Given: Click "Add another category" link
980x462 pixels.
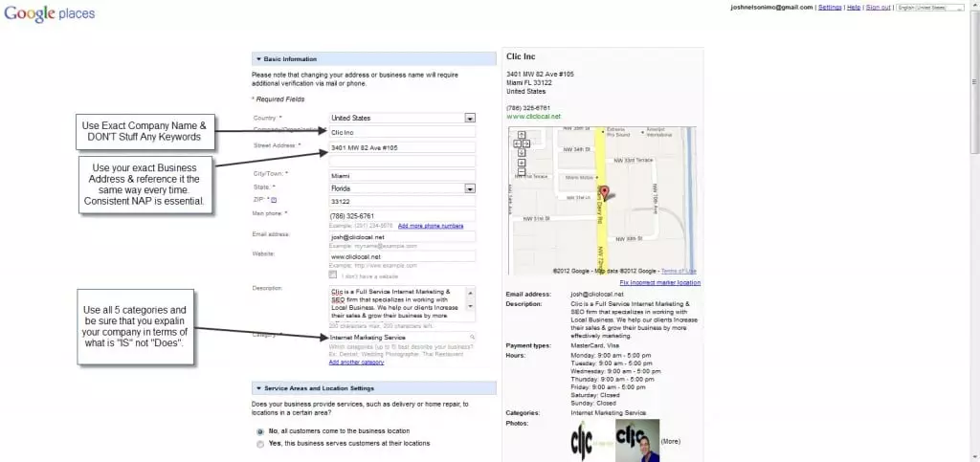Looking at the screenshot, I should tap(356, 363).
